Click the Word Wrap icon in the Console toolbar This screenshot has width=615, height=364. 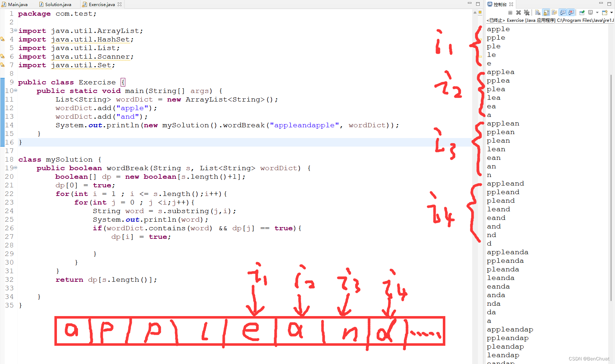pos(554,12)
